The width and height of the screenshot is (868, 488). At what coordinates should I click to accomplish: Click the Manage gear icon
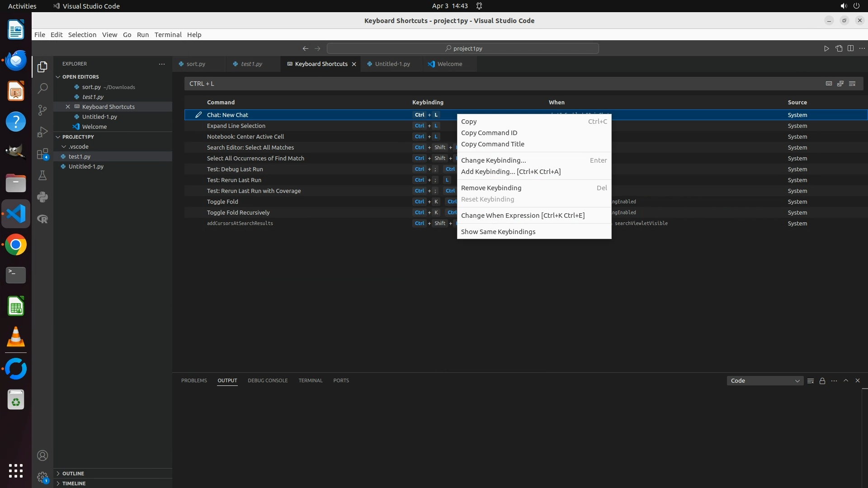tap(42, 477)
